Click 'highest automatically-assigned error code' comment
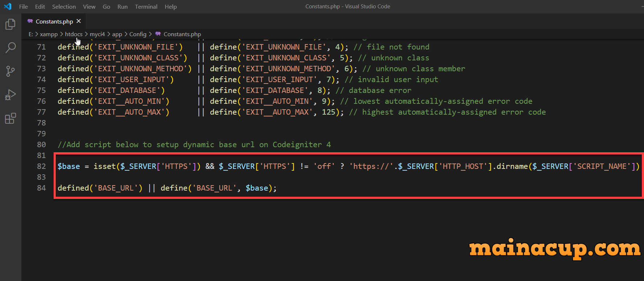The height and width of the screenshot is (281, 644). pyautogui.click(x=448, y=112)
